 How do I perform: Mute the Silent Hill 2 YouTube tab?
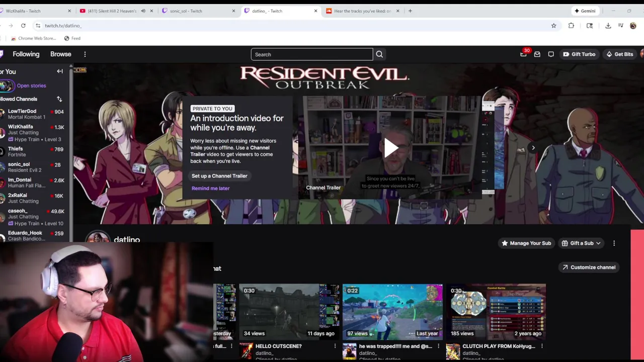pyautogui.click(x=143, y=11)
